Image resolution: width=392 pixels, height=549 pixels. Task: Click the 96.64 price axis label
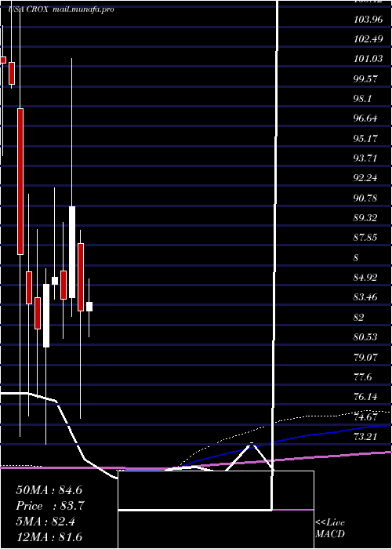pyautogui.click(x=366, y=118)
